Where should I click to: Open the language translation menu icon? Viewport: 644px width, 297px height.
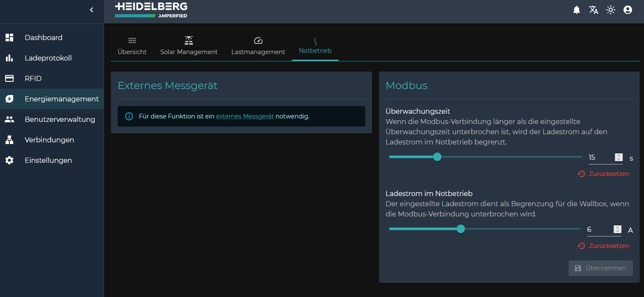[593, 10]
